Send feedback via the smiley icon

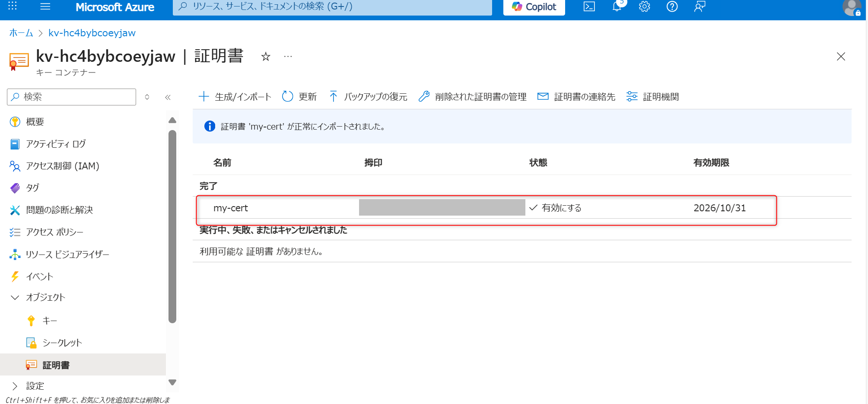click(x=699, y=6)
